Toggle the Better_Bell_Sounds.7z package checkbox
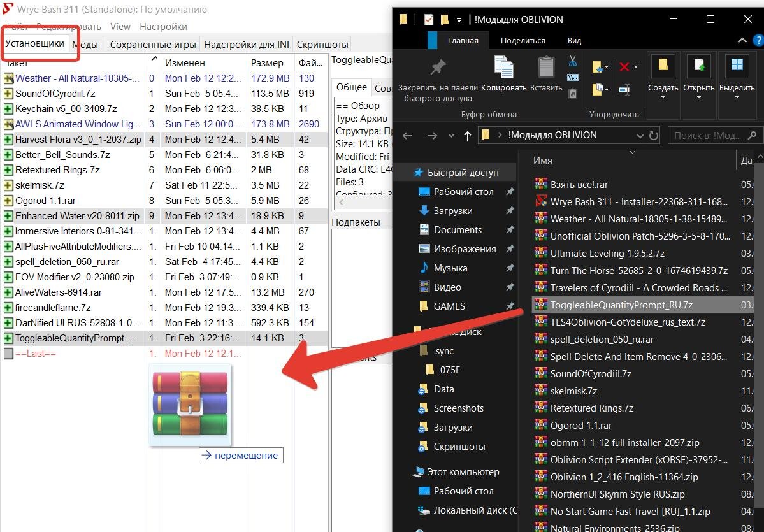 (8, 155)
